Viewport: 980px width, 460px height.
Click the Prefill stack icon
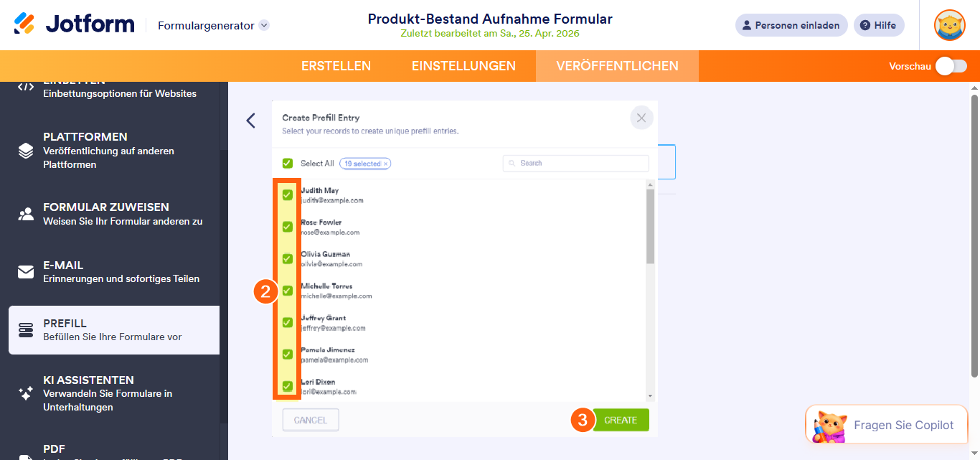(x=26, y=330)
